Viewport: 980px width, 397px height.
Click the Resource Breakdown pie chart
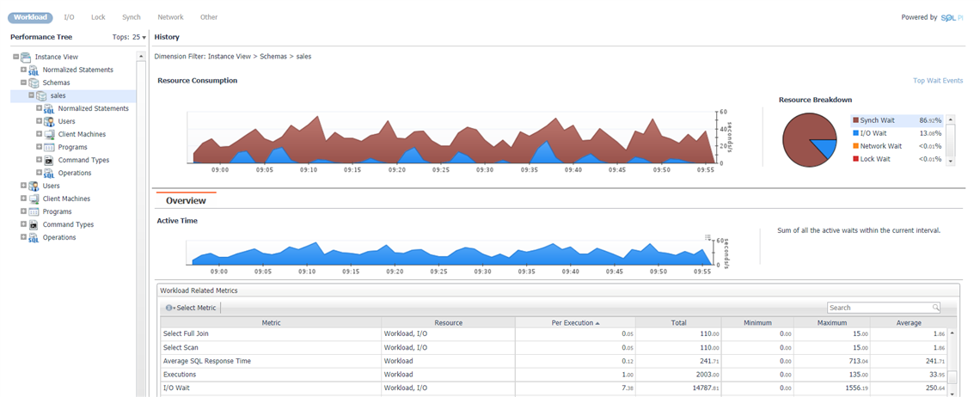(x=810, y=140)
